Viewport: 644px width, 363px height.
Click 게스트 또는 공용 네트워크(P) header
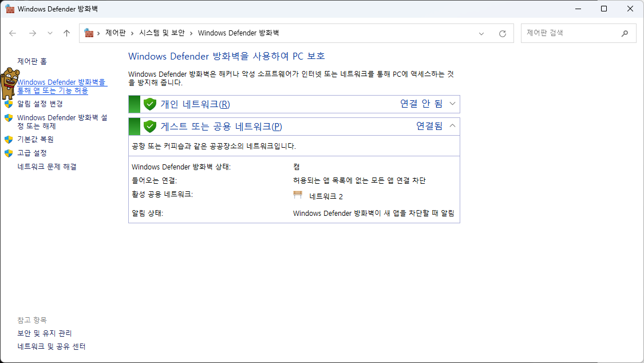click(294, 127)
